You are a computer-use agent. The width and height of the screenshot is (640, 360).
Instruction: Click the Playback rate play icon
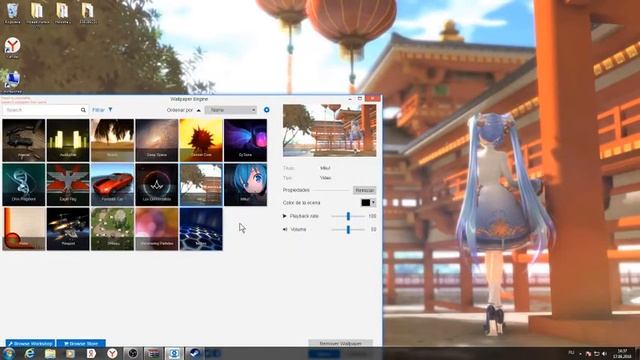pyautogui.click(x=284, y=216)
